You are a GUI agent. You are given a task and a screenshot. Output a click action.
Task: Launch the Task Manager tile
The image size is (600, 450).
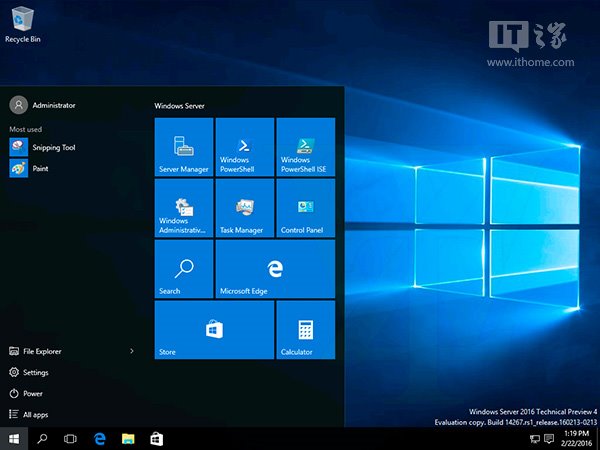tap(245, 208)
